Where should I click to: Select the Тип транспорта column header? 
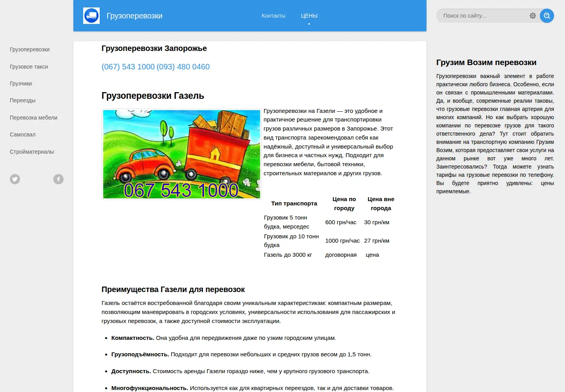294,203
